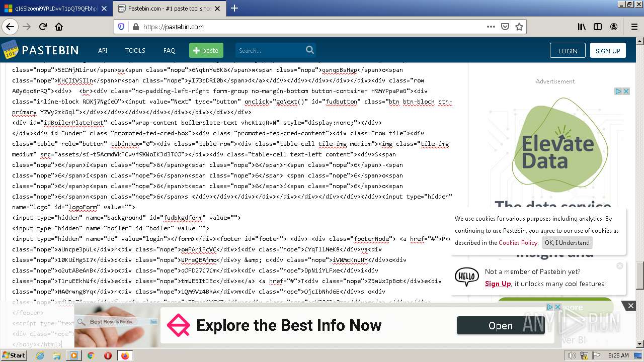644x362 pixels.
Task: Open the browser home page
Action: [59, 27]
